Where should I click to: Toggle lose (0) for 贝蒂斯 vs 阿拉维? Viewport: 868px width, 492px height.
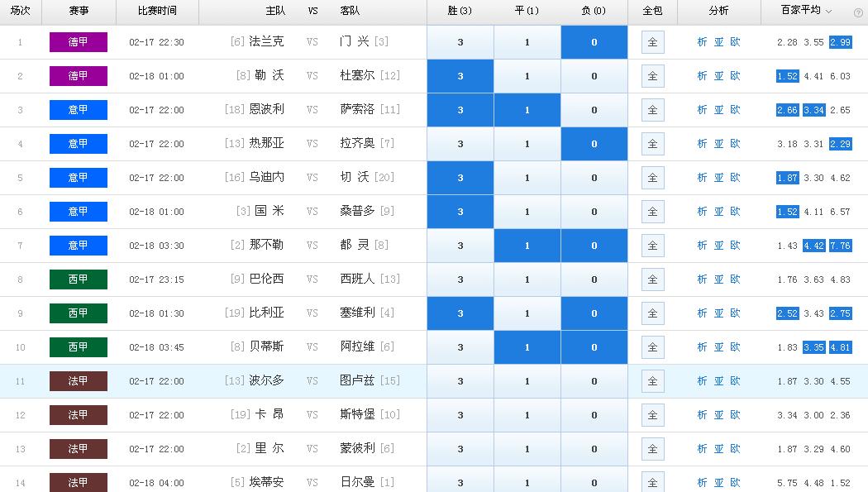(x=594, y=347)
